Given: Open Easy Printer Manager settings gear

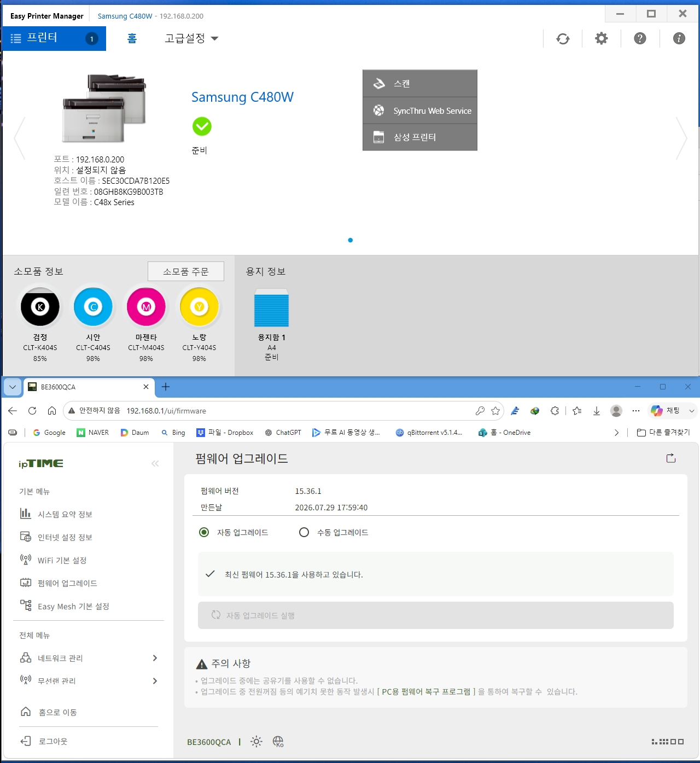Looking at the screenshot, I should pos(602,38).
